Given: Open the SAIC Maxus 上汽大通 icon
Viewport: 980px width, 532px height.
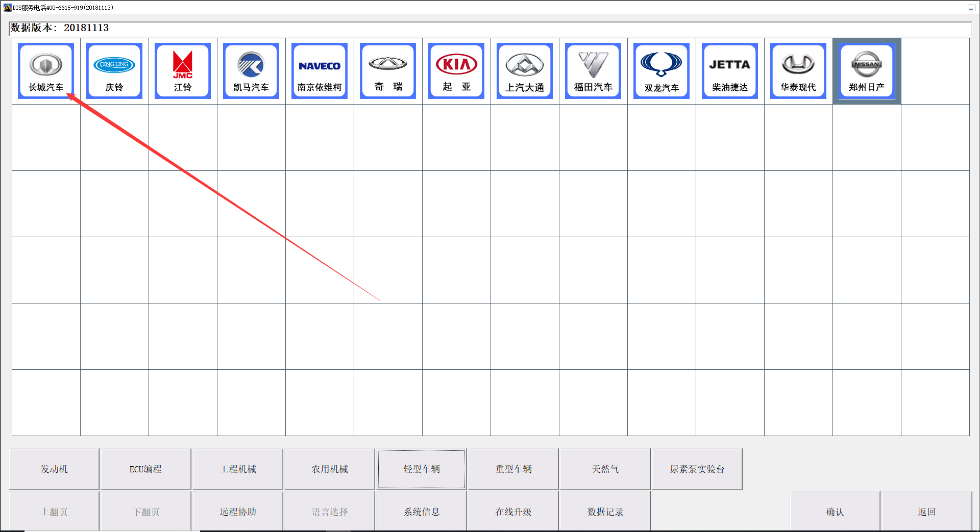Looking at the screenshot, I should (x=525, y=71).
